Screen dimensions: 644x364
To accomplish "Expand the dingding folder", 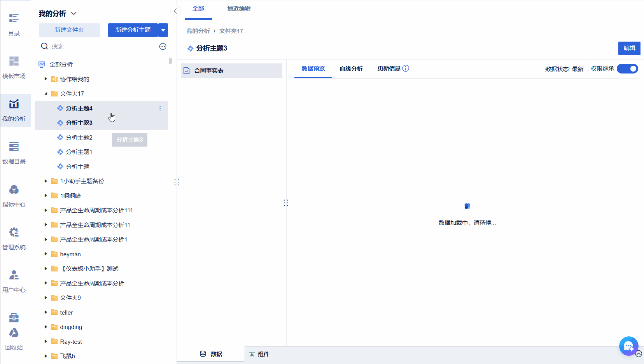I will click(45, 327).
